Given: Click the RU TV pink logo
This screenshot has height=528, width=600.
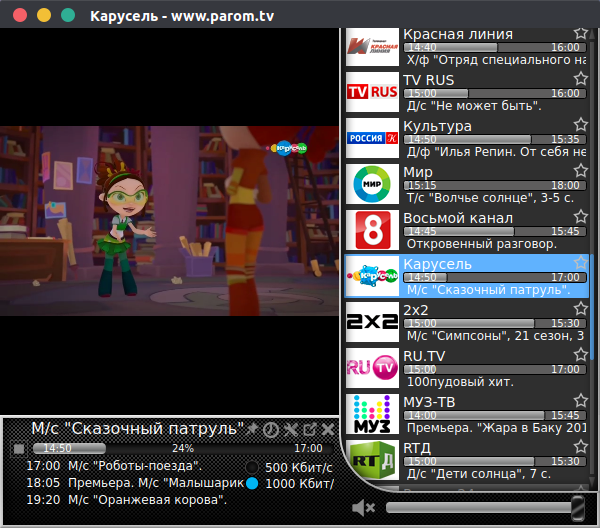Looking at the screenshot, I should click(372, 368).
